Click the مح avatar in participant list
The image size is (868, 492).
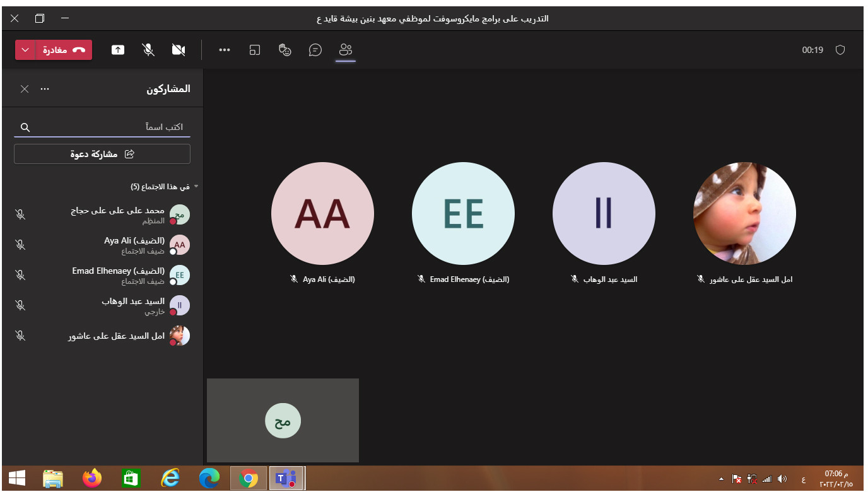click(180, 215)
